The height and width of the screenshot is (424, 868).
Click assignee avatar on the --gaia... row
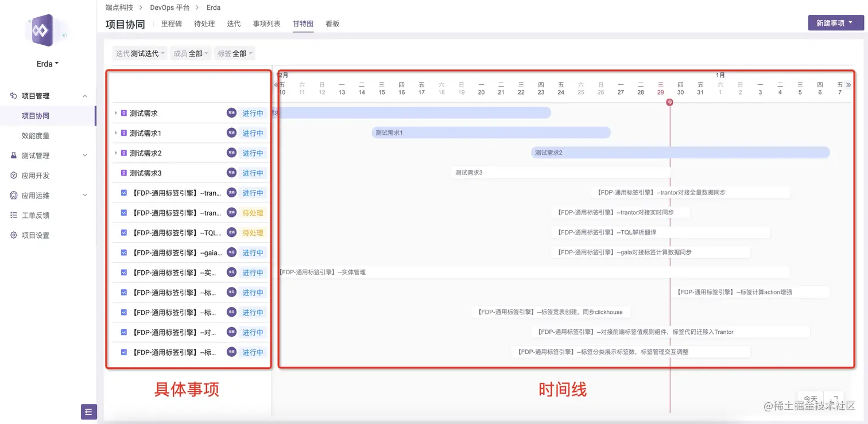point(231,252)
